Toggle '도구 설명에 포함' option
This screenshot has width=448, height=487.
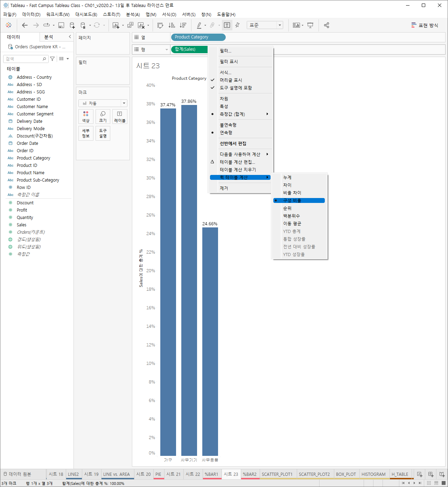point(240,88)
